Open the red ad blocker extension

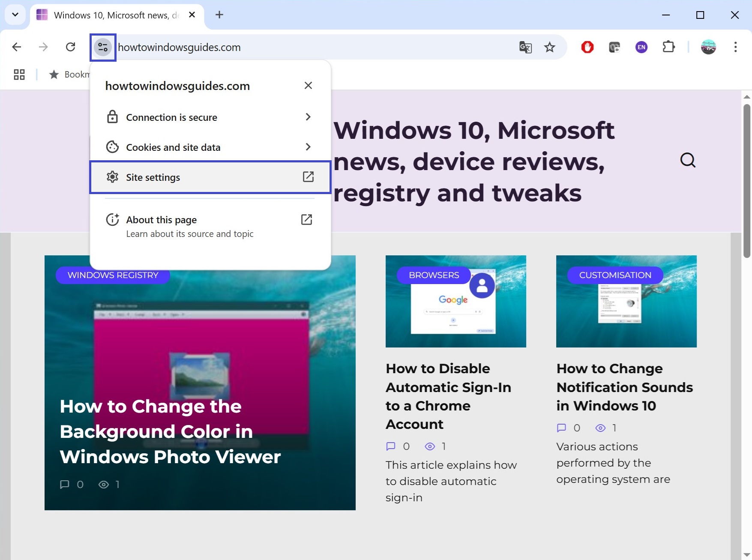pos(587,47)
